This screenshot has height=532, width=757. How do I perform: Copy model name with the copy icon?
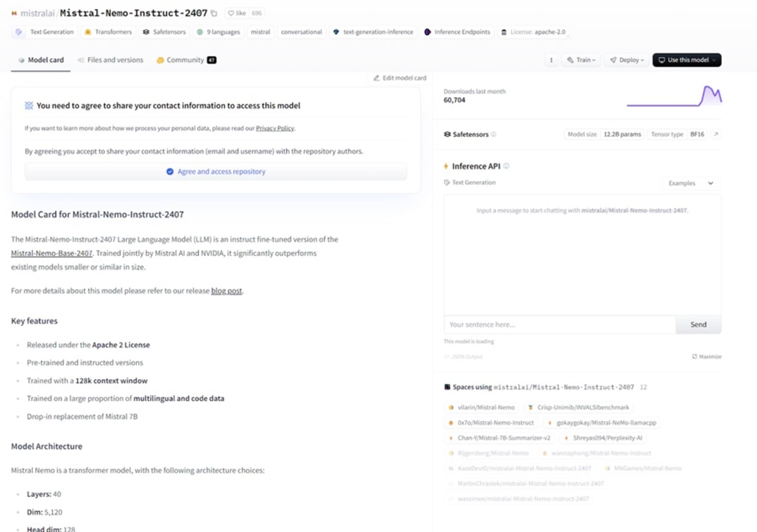click(x=214, y=13)
